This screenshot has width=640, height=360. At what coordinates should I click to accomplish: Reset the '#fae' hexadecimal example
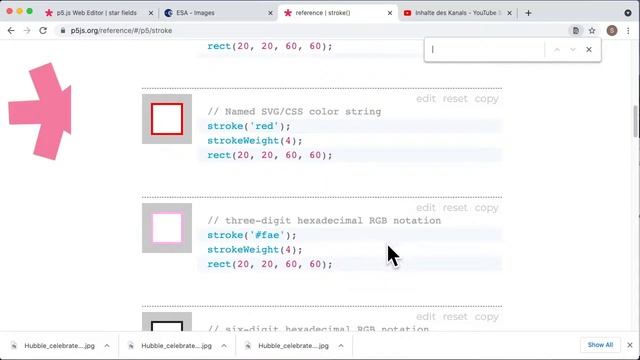[455, 208]
